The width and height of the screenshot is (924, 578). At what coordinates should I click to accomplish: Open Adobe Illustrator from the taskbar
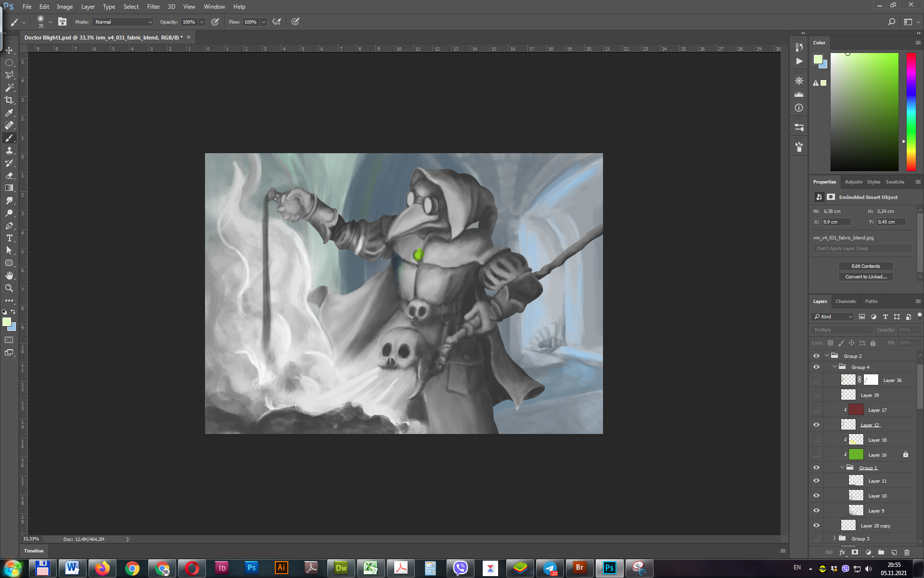[282, 568]
